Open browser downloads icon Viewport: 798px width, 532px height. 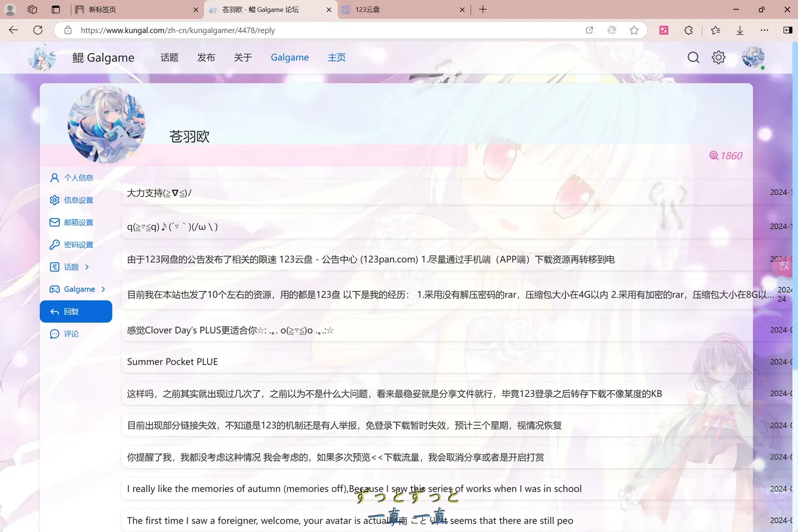coord(740,30)
